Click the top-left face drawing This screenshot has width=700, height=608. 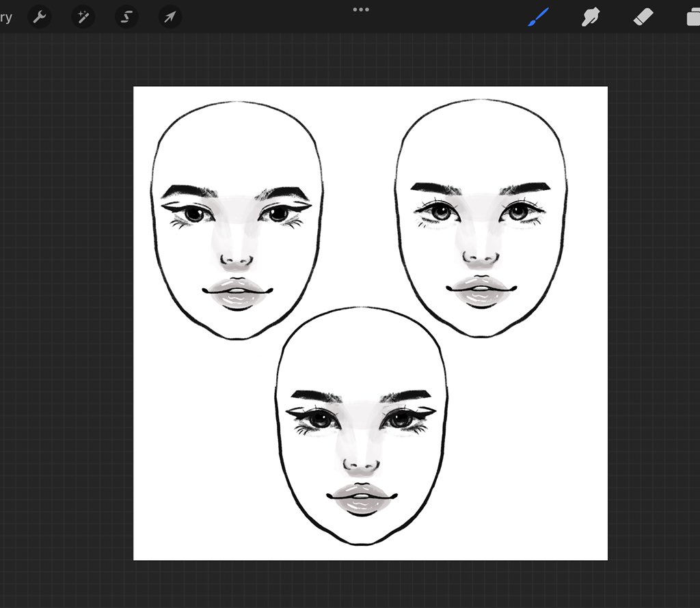pos(237,221)
